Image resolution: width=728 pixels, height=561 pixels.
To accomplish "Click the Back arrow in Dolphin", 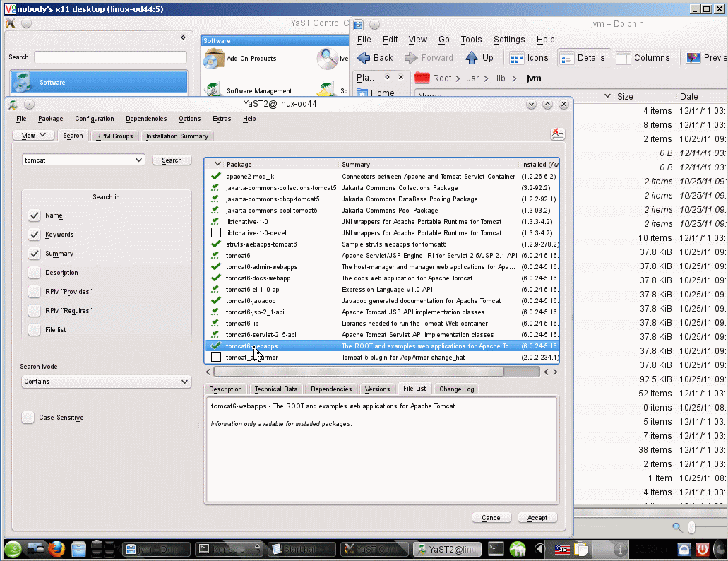I will (x=363, y=58).
